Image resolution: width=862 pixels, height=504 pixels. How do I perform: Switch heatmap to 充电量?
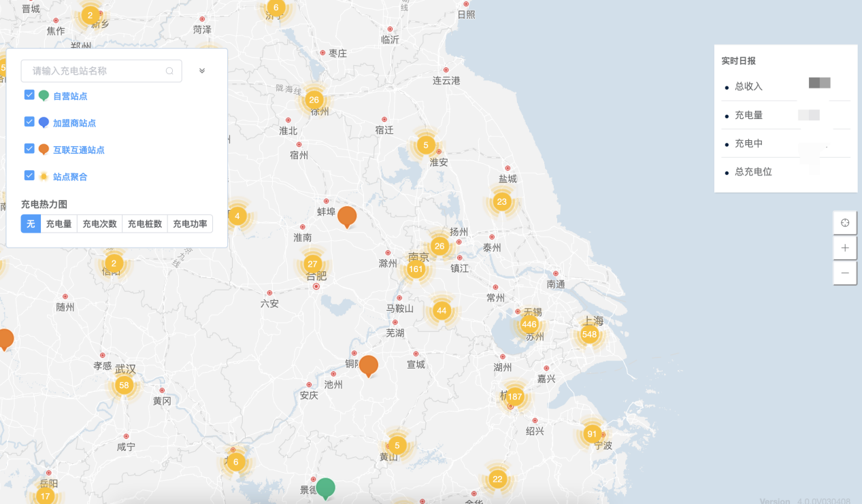(x=59, y=224)
